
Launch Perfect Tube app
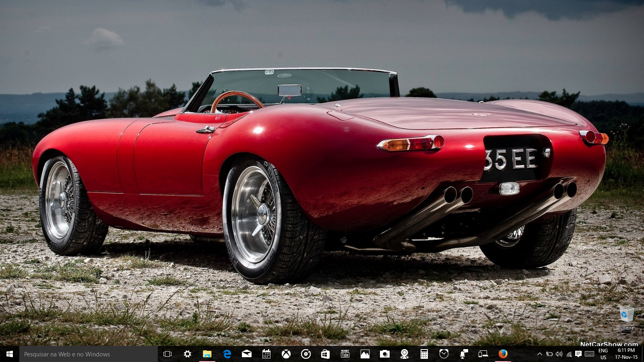[x=345, y=354]
